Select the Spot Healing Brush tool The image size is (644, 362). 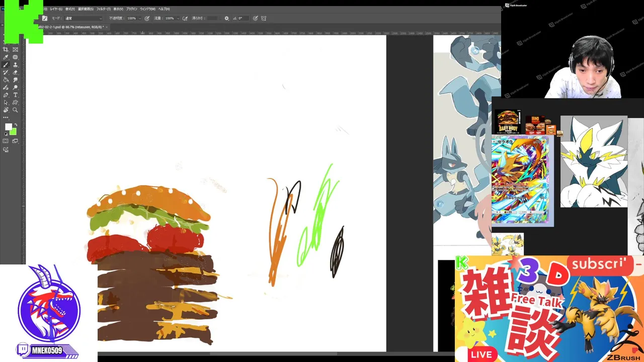coord(15,57)
